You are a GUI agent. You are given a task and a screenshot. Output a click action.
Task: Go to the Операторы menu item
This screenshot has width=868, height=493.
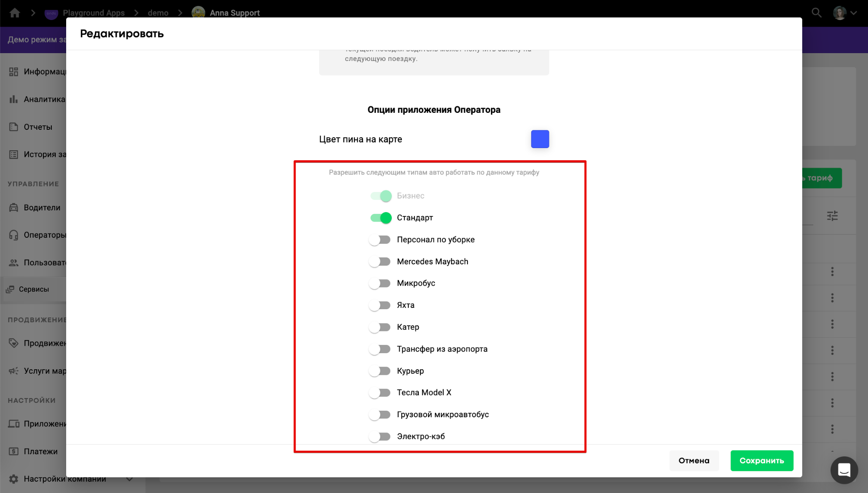(x=44, y=235)
